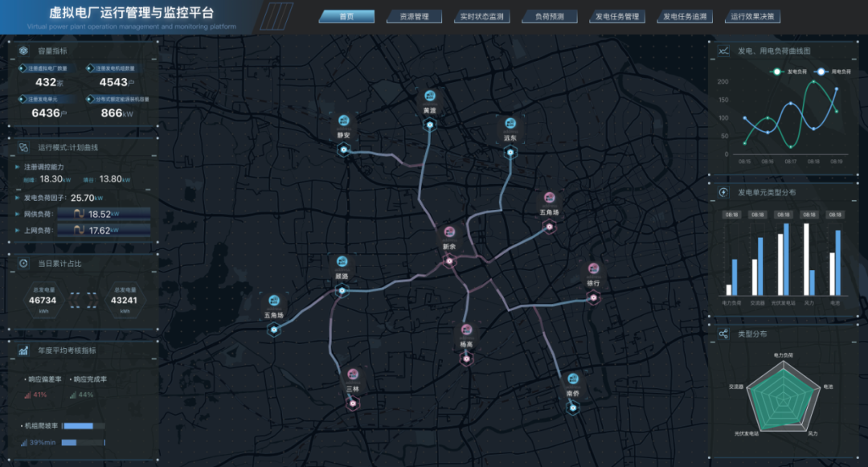Viewport: 868px width, 467px height.
Task: Click the 类型分布 share-nodes icon
Action: (723, 334)
